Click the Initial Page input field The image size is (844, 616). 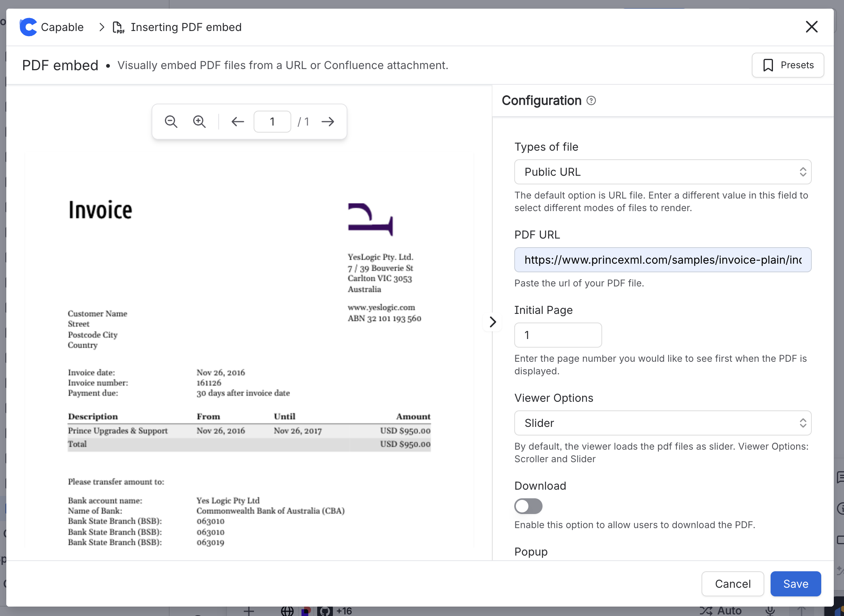click(x=558, y=335)
